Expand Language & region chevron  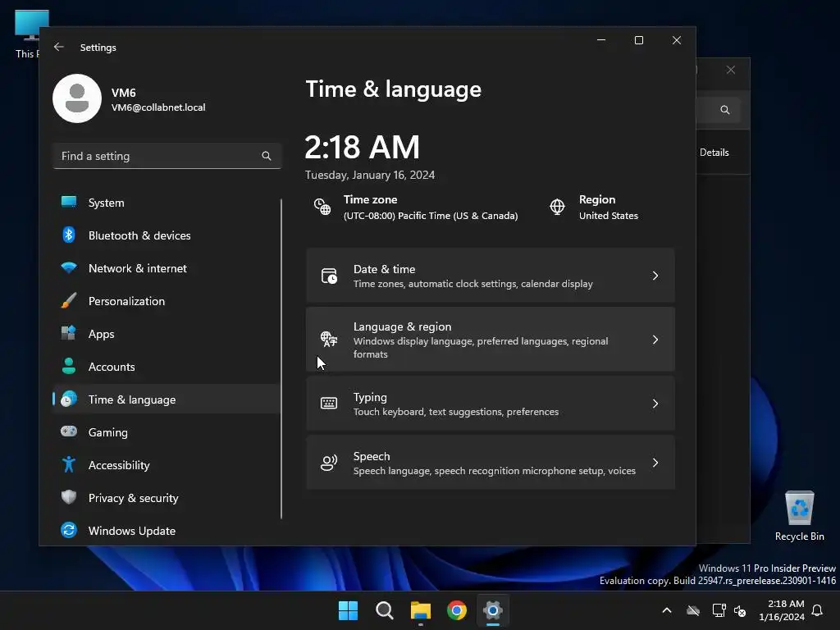(x=655, y=340)
